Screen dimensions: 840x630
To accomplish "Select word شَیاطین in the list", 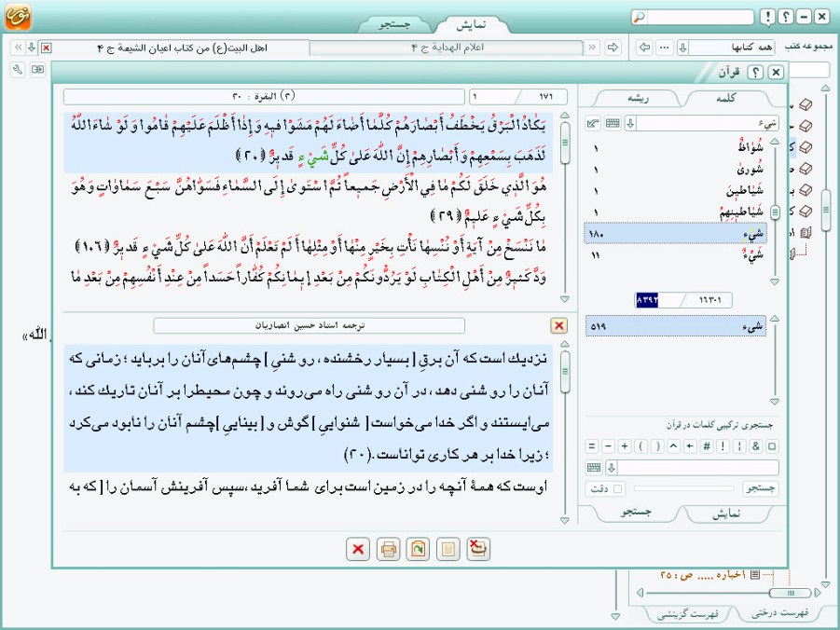I will click(x=676, y=190).
